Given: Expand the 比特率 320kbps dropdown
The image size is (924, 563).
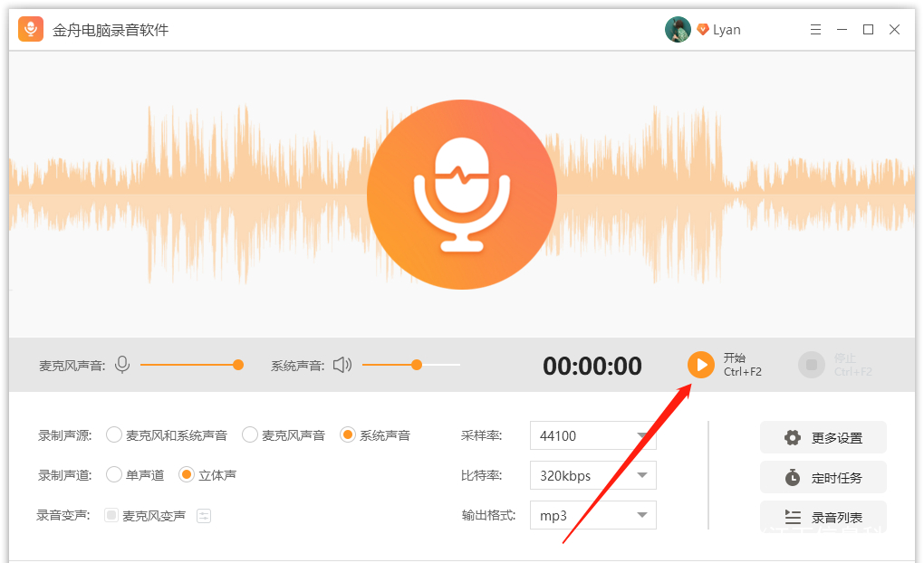Looking at the screenshot, I should click(x=592, y=475).
